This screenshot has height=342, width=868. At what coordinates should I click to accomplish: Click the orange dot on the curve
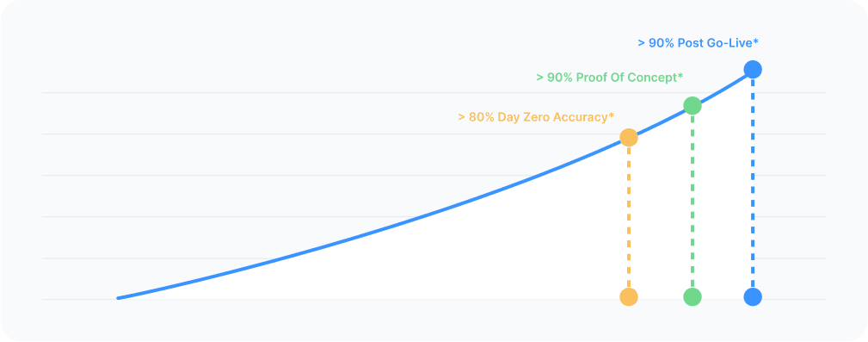click(x=628, y=138)
